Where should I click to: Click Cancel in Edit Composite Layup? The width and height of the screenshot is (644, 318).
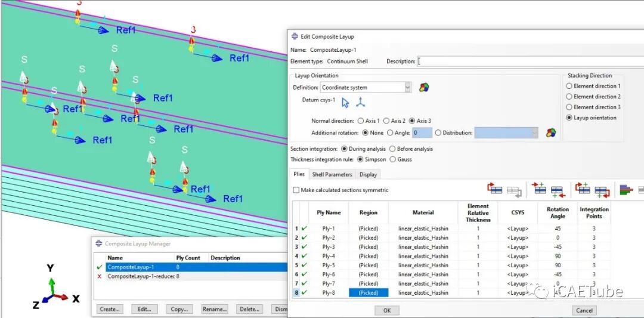[x=584, y=310]
